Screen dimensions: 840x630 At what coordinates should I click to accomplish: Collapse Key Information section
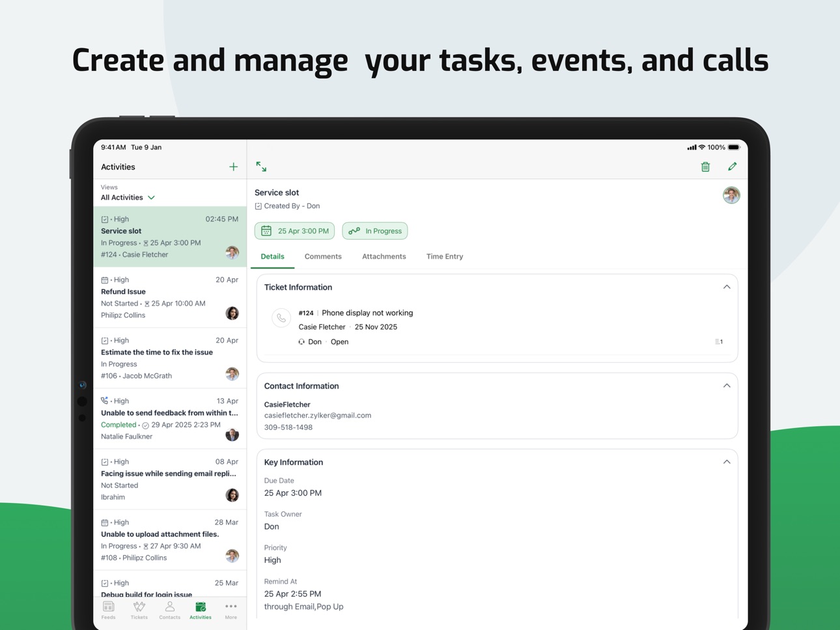coord(727,462)
